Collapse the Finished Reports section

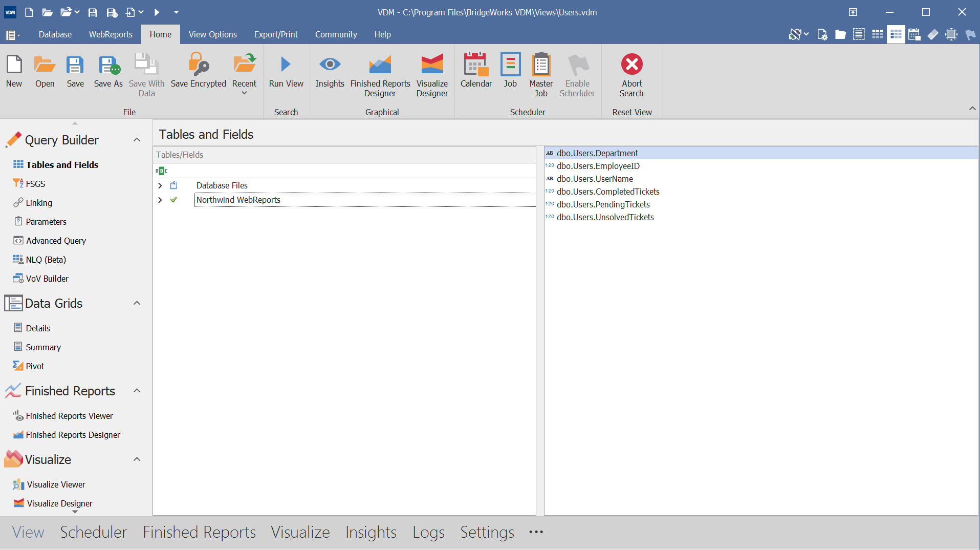point(137,391)
